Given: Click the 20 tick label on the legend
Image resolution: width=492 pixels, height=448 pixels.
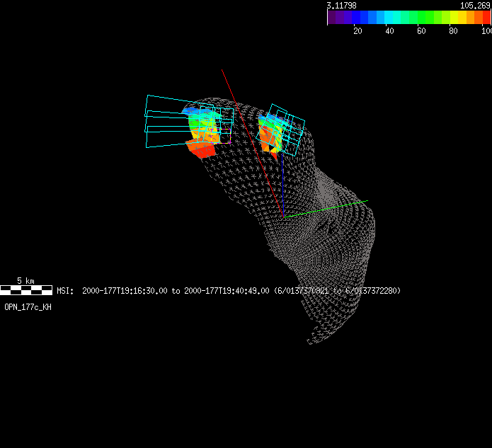Looking at the screenshot, I should coord(357,31).
